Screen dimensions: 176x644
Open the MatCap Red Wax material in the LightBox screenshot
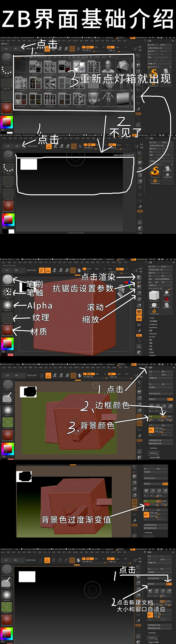pyautogui.click(x=7, y=109)
